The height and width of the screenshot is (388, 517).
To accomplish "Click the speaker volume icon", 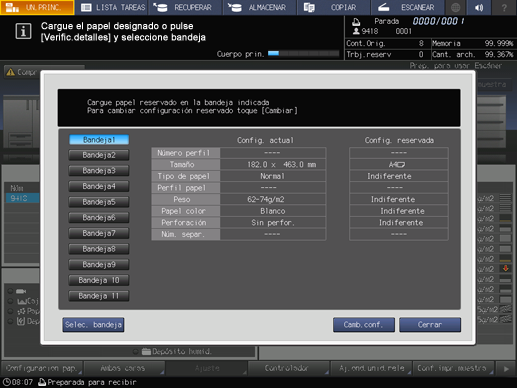I will (479, 7).
